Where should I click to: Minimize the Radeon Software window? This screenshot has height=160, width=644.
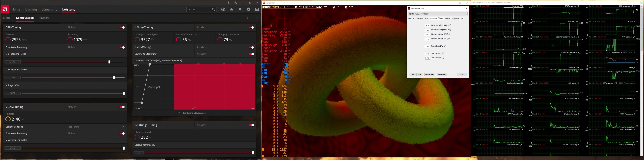[x=243, y=3]
